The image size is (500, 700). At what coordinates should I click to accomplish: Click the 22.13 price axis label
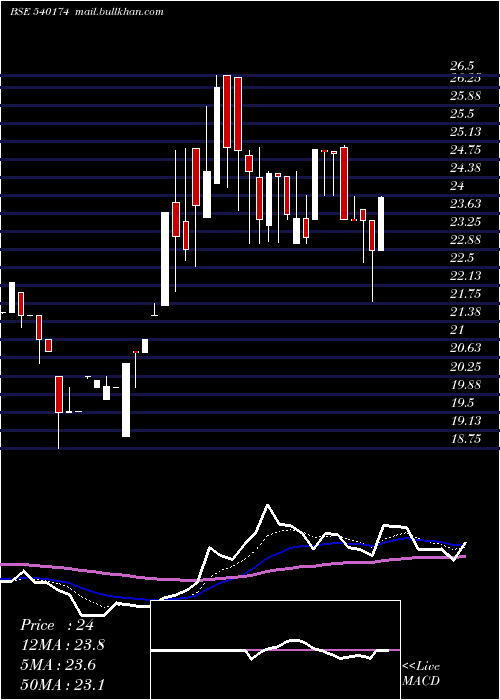(465, 276)
